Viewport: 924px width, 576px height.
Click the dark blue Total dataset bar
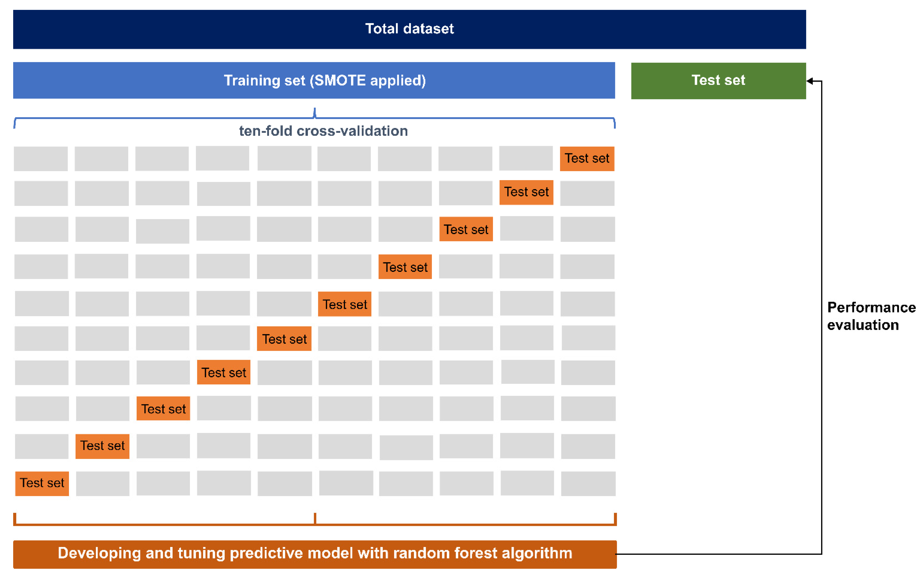tap(409, 29)
